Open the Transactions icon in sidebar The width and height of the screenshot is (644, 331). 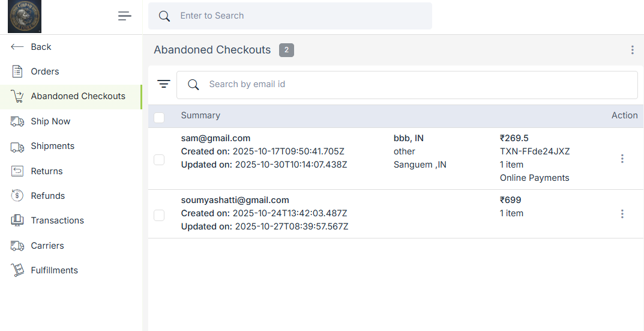tap(17, 220)
